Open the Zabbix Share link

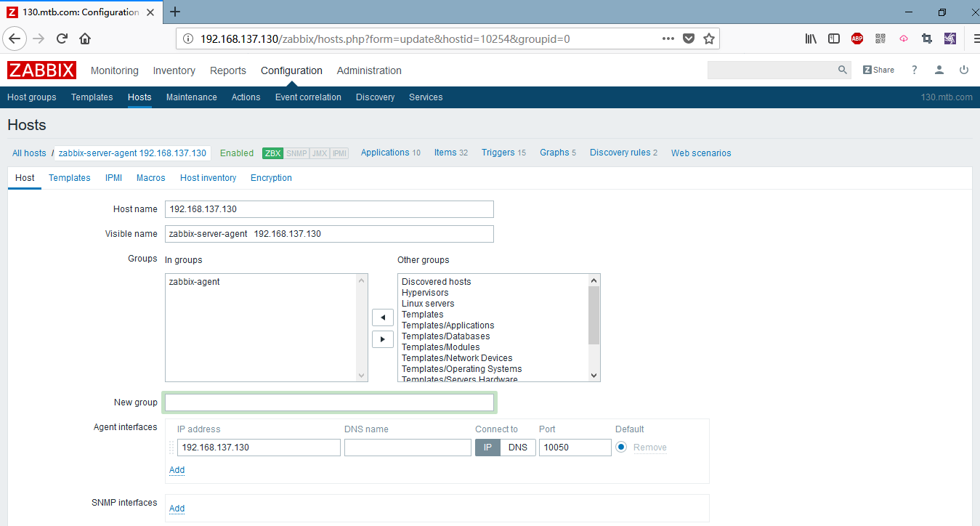coord(878,70)
